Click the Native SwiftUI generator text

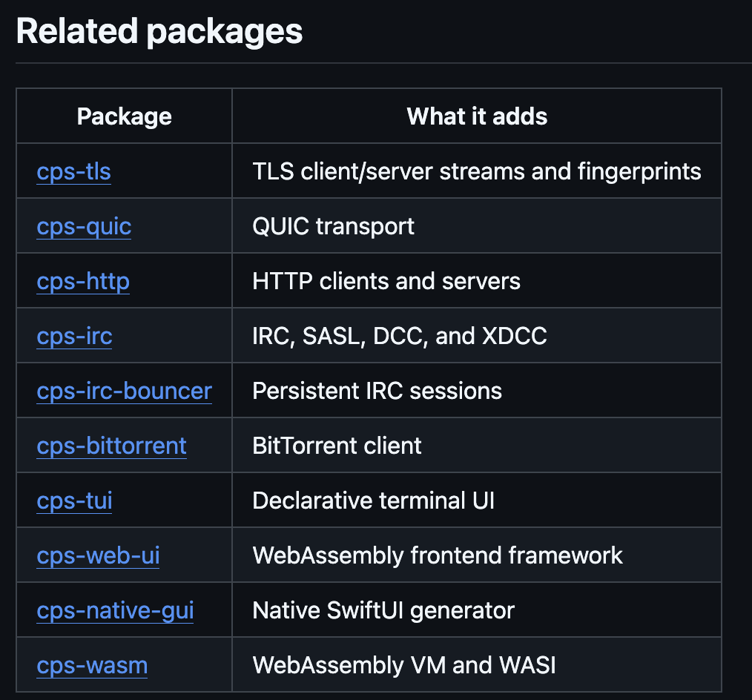point(383,610)
